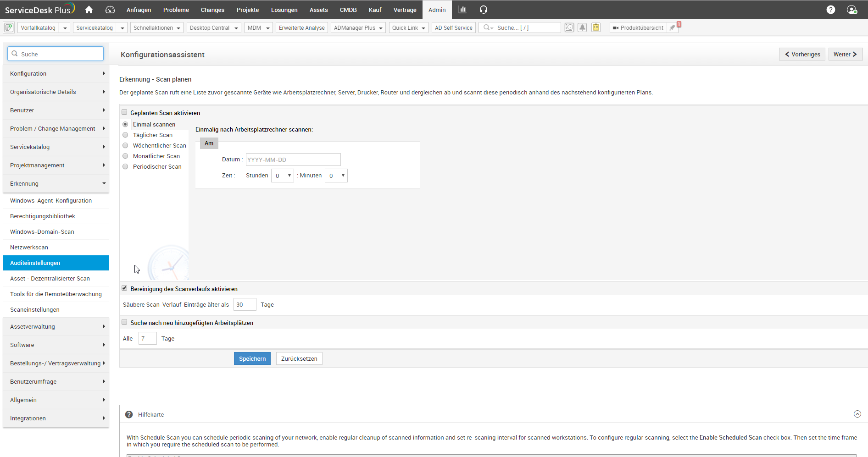Focus the sidebar Suche field

(x=56, y=54)
